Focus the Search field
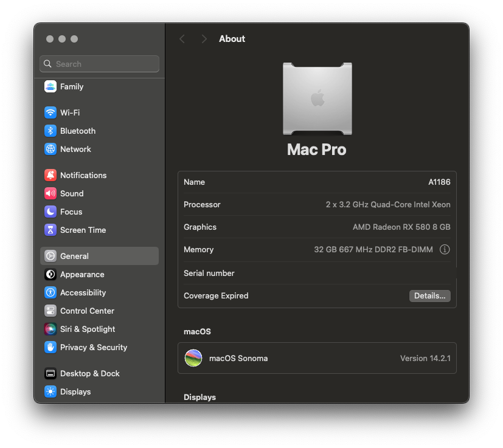Screen dimensions: 503x448 point(100,64)
